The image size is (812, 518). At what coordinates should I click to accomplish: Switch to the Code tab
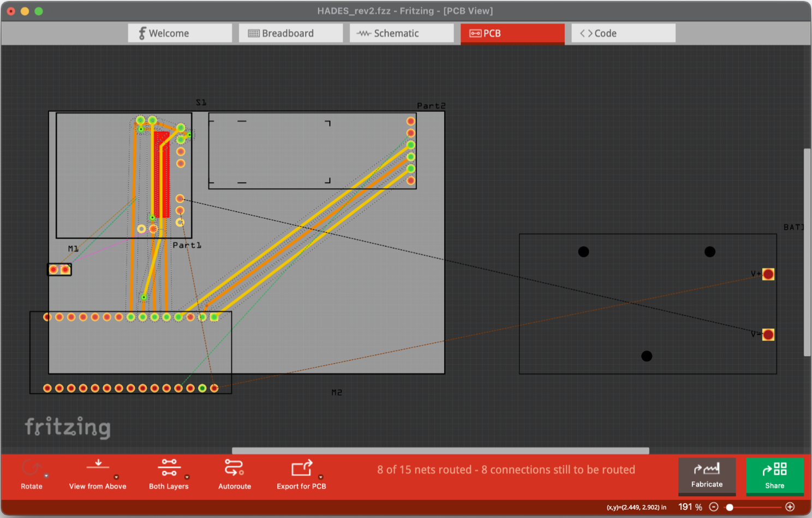point(623,33)
